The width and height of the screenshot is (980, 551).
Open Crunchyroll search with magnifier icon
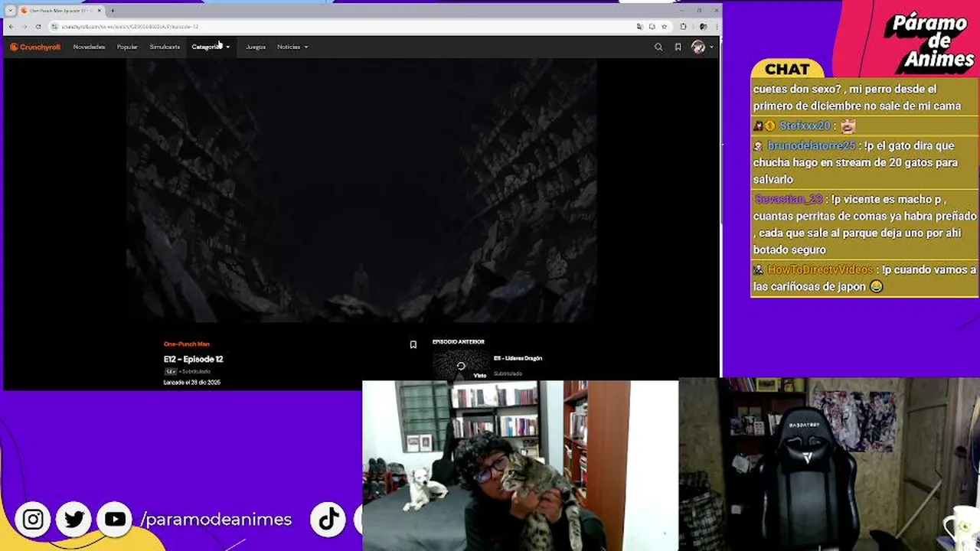(x=658, y=47)
